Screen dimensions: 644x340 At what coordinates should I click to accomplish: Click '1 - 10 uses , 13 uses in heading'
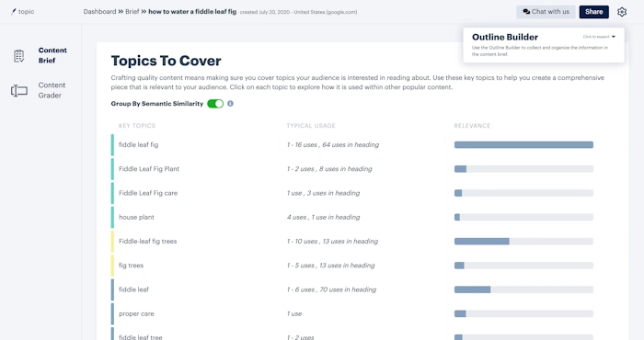332,242
